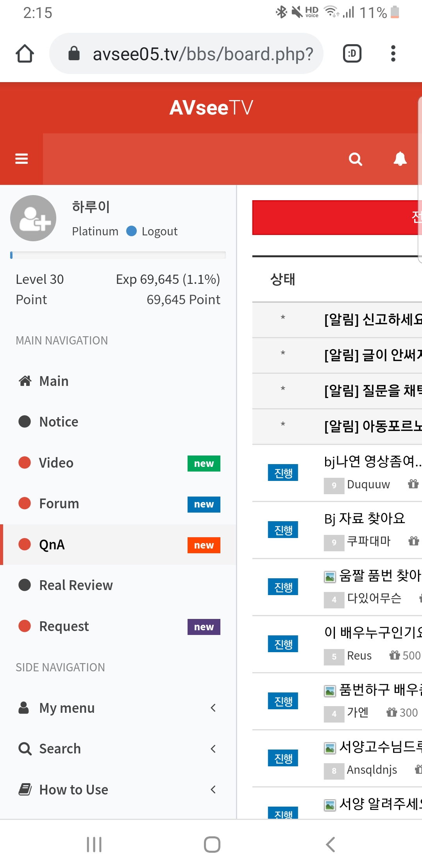Tap the search magnifier in red header
Viewport: 422px width, 868px height.
[356, 159]
